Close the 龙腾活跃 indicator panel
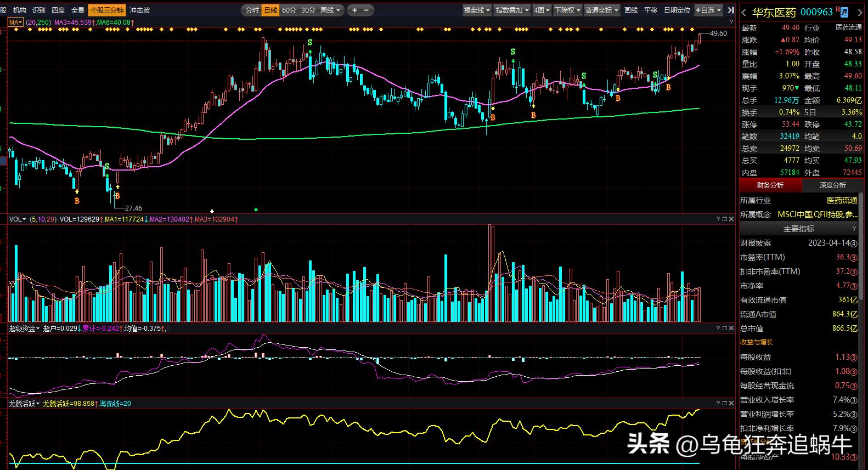The width and height of the screenshot is (868, 470). point(731,403)
